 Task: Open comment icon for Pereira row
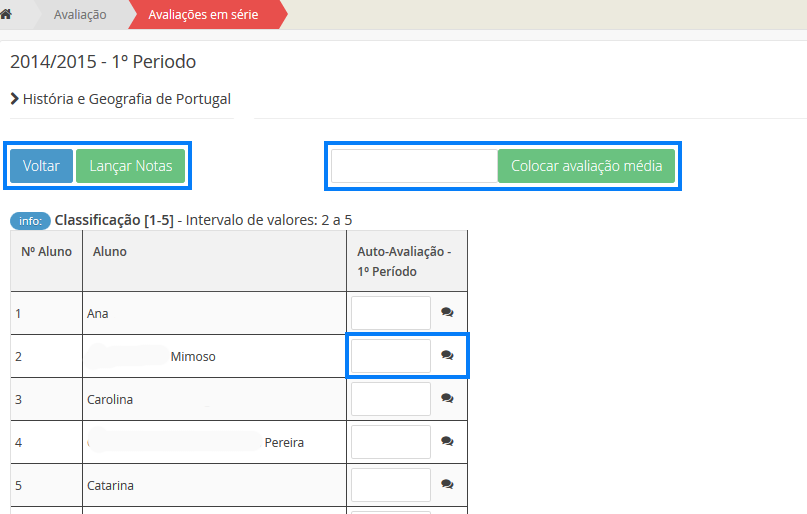pyautogui.click(x=447, y=442)
